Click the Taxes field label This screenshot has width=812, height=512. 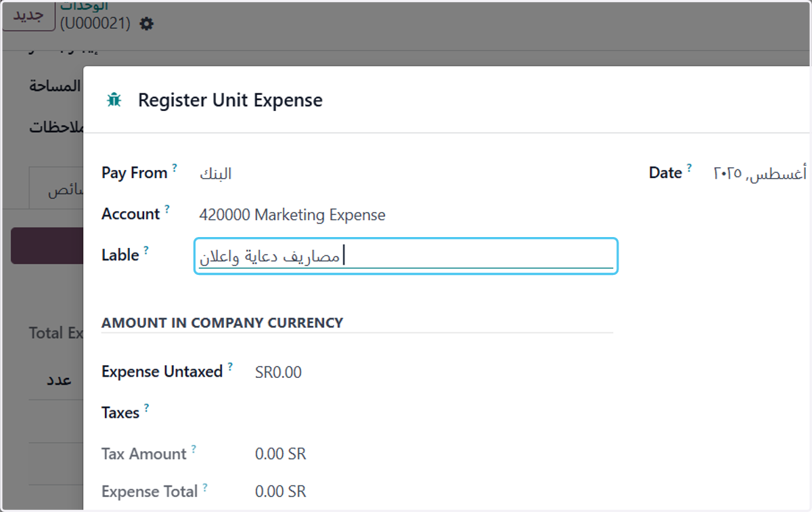(120, 413)
